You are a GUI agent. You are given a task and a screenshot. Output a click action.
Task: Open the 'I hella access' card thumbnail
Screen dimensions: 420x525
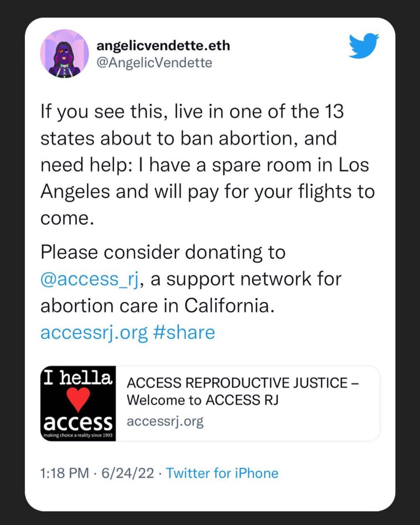pyautogui.click(x=78, y=403)
